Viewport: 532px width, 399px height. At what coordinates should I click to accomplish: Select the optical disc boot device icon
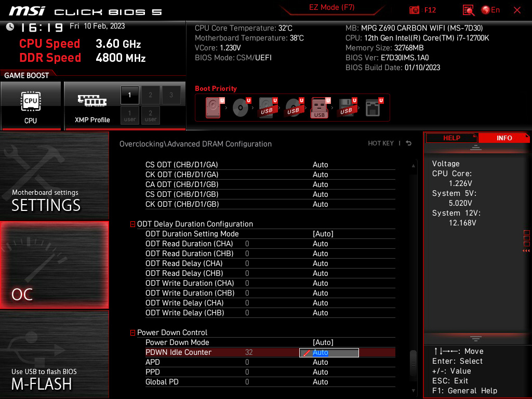pos(241,108)
